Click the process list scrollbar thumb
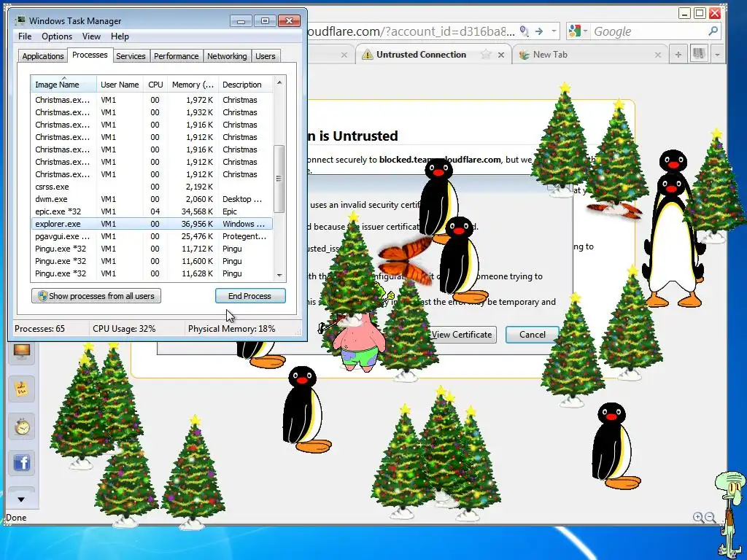This screenshot has height=560, width=747. [x=279, y=179]
